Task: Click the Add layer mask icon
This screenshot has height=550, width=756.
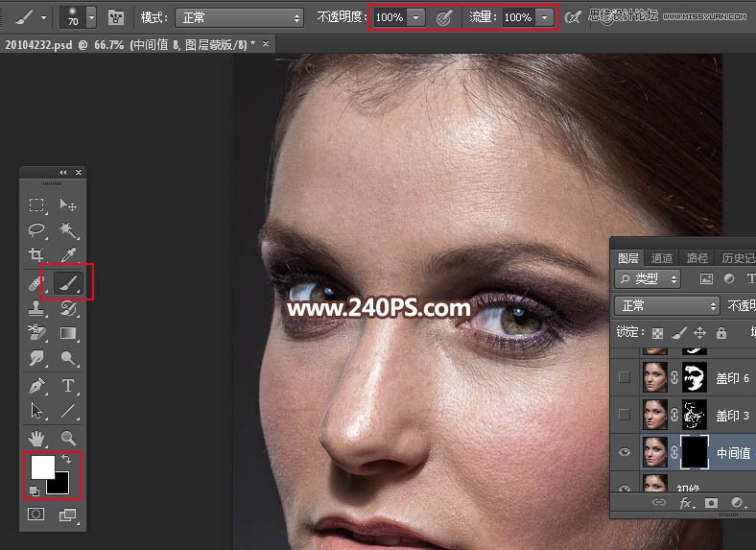Action: click(x=712, y=502)
